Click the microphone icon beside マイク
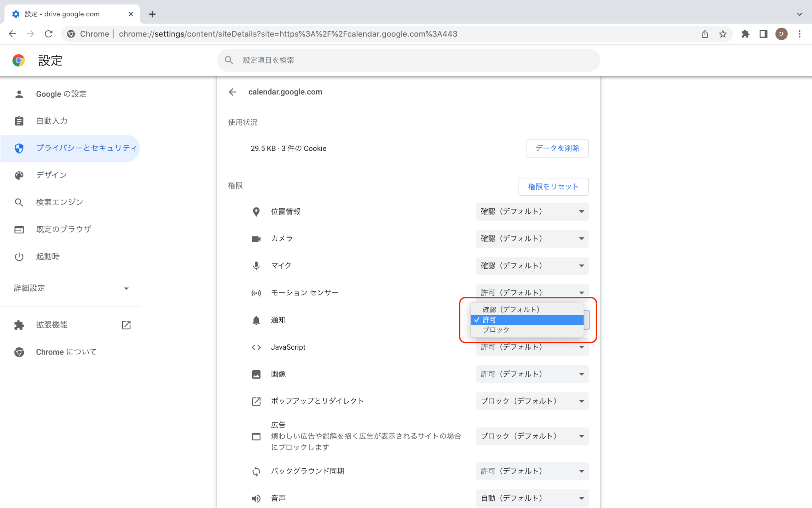Image resolution: width=812 pixels, height=508 pixels. [256, 266]
